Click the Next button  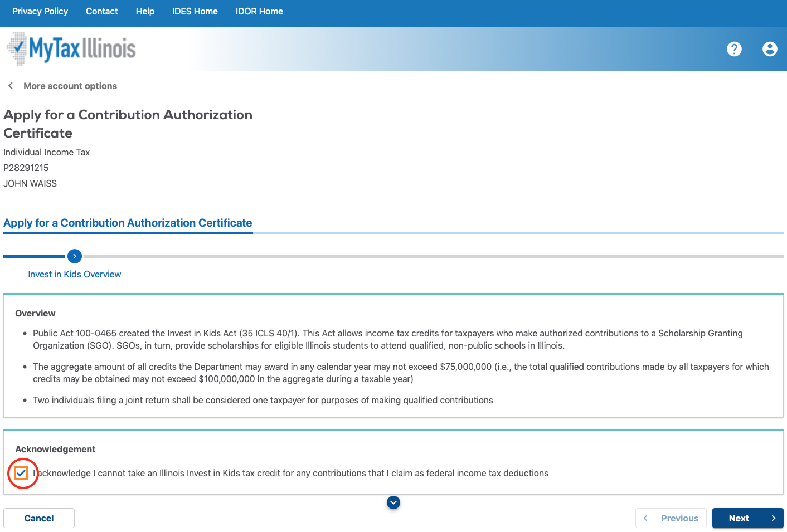click(748, 518)
